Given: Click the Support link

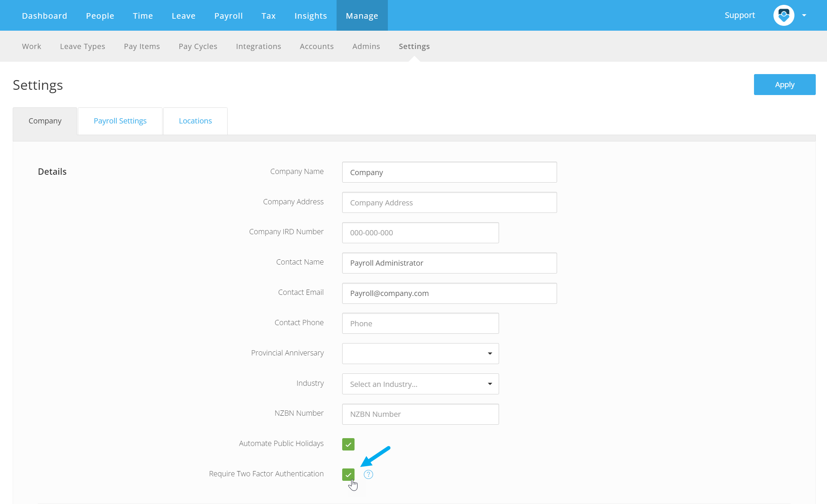Looking at the screenshot, I should click(x=740, y=15).
